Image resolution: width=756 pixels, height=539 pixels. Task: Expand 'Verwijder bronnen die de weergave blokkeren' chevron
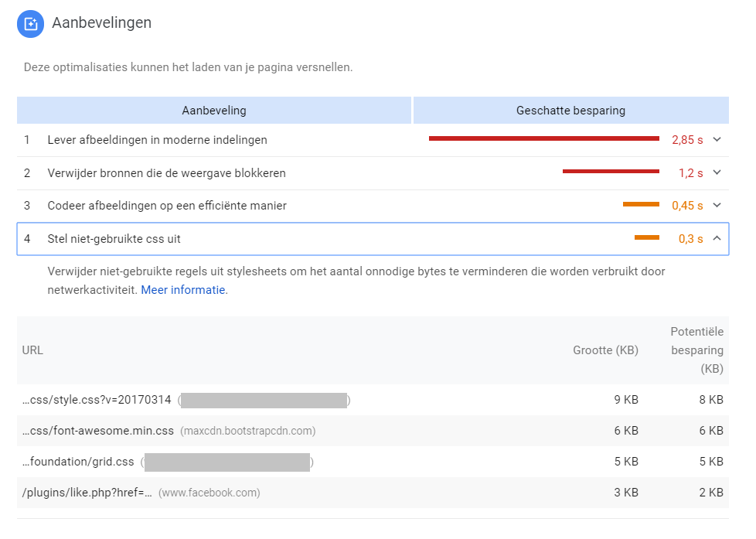pos(717,173)
